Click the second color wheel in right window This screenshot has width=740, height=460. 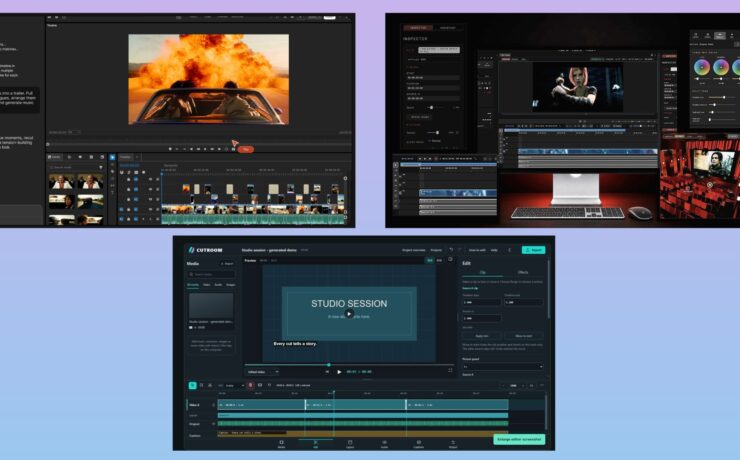pos(721,67)
